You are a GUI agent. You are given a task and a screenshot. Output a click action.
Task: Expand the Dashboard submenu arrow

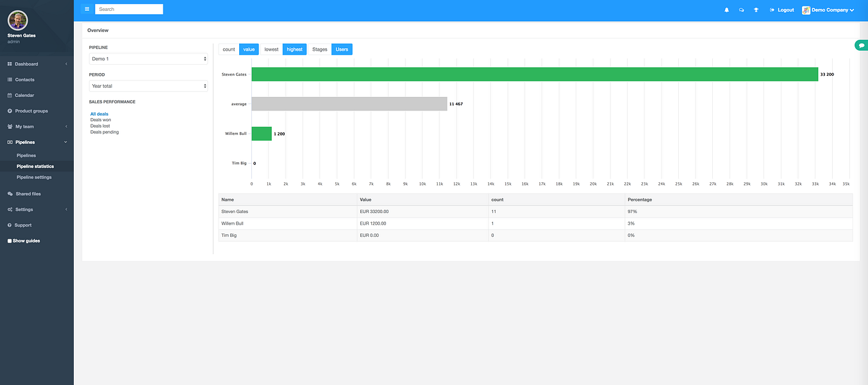(x=66, y=64)
